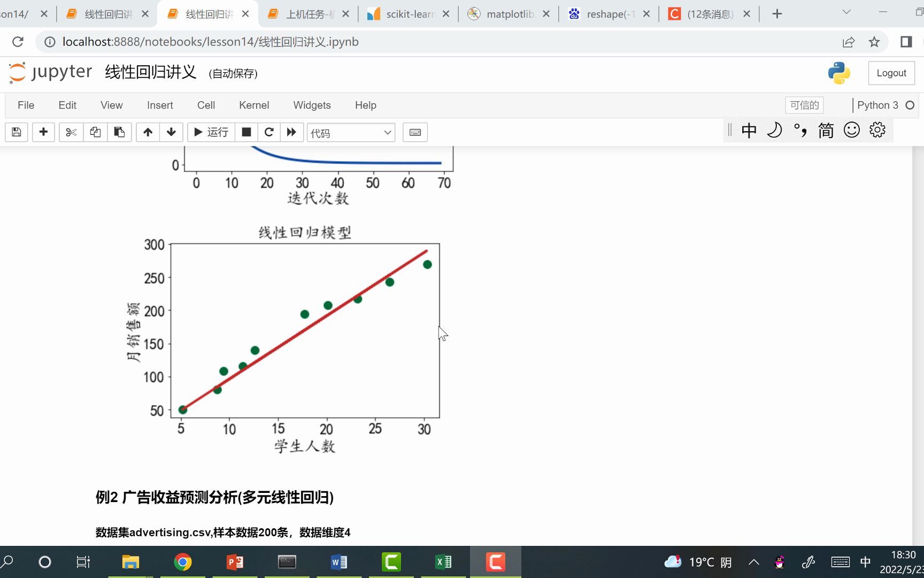Insert a new cell using the plus icon
The width and height of the screenshot is (924, 578).
[43, 132]
